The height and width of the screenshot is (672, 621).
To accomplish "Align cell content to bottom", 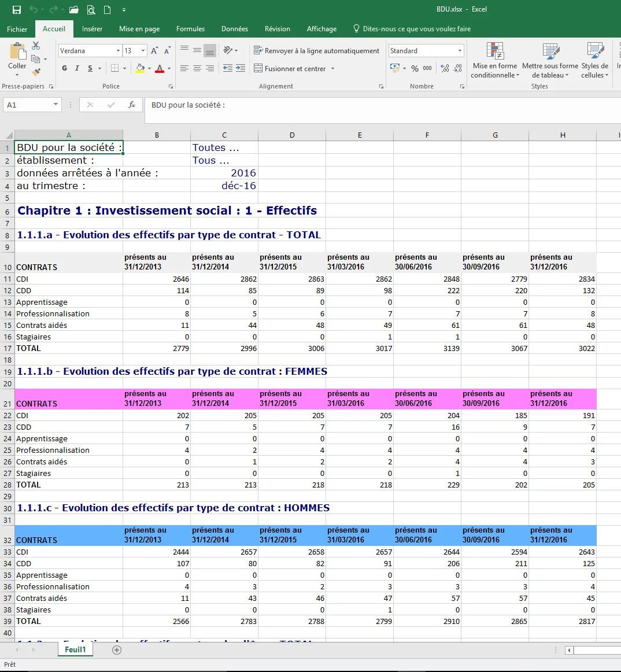I will pyautogui.click(x=210, y=50).
